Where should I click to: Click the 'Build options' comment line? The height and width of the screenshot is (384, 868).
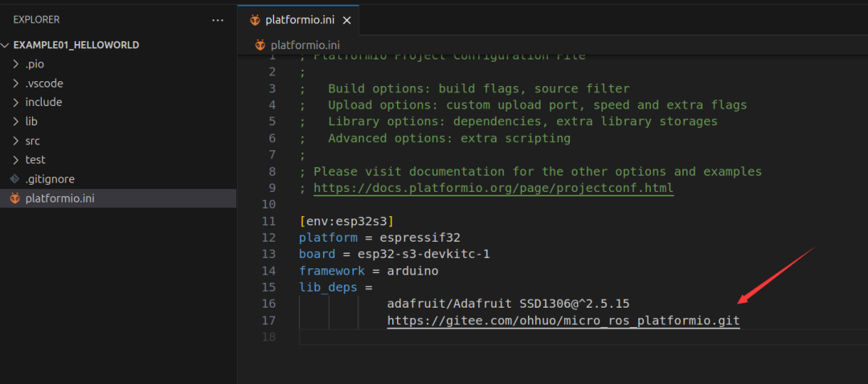(465, 88)
